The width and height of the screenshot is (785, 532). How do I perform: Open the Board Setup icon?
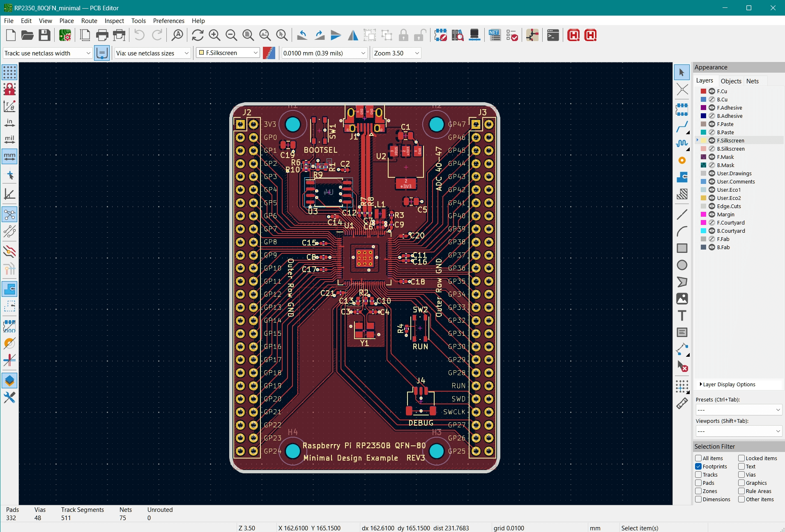click(x=65, y=35)
